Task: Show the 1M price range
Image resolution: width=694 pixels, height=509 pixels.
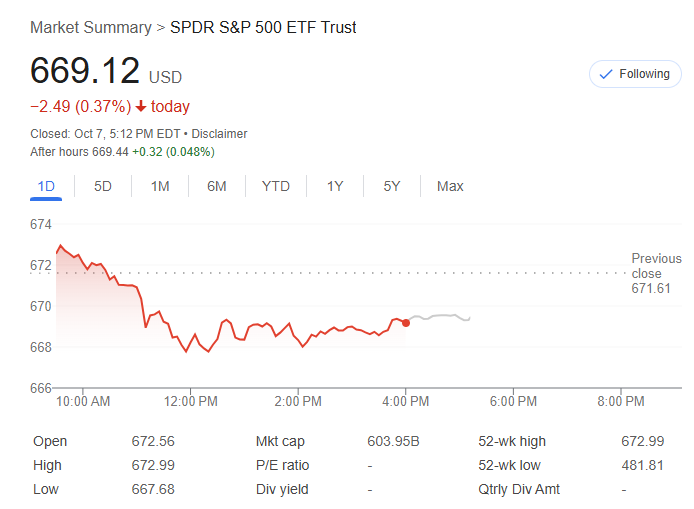Action: pyautogui.click(x=160, y=186)
